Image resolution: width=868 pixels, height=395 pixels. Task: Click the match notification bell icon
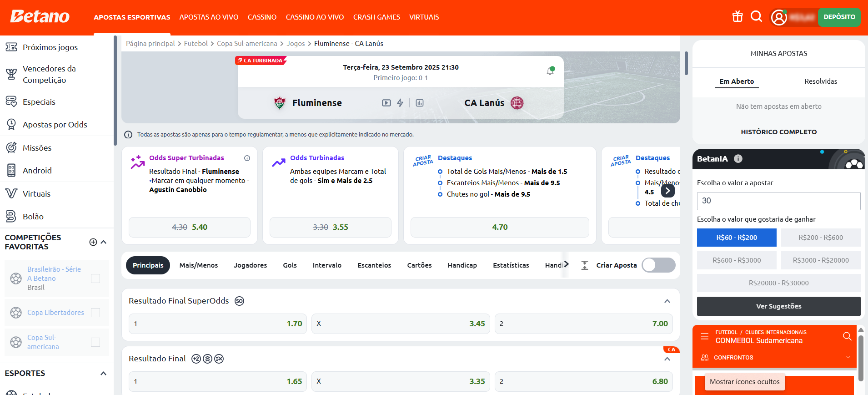pyautogui.click(x=550, y=71)
